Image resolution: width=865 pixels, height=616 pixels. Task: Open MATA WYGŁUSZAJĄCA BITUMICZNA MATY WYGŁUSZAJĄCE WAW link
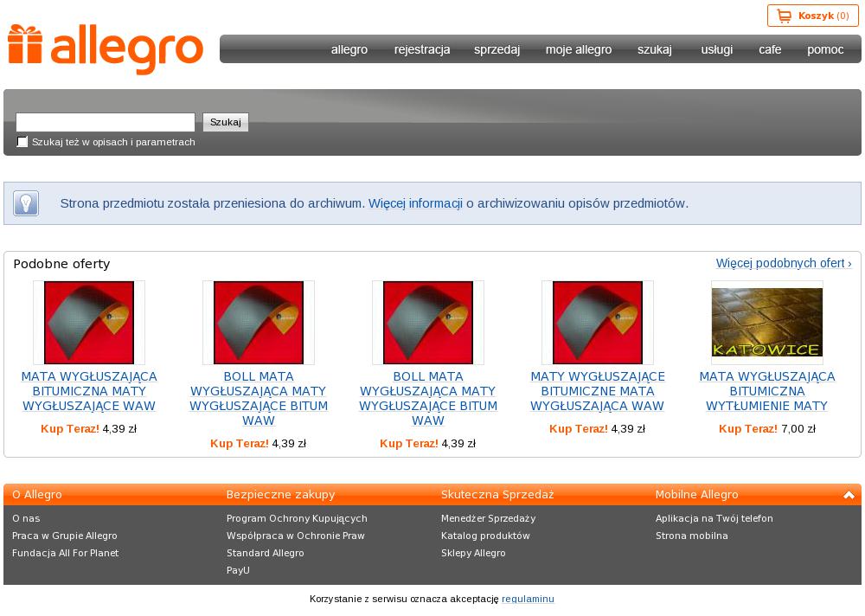pos(89,391)
